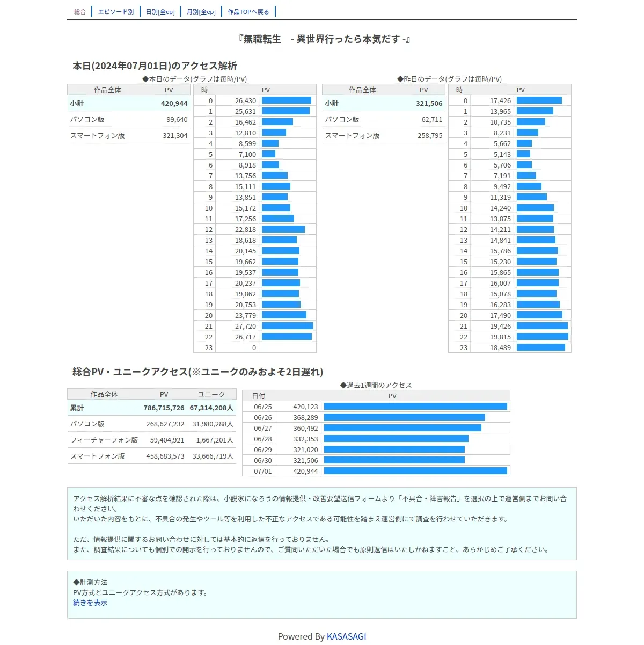
Task: Select weekly 06/30 PV 321,506
Action: 305,460
